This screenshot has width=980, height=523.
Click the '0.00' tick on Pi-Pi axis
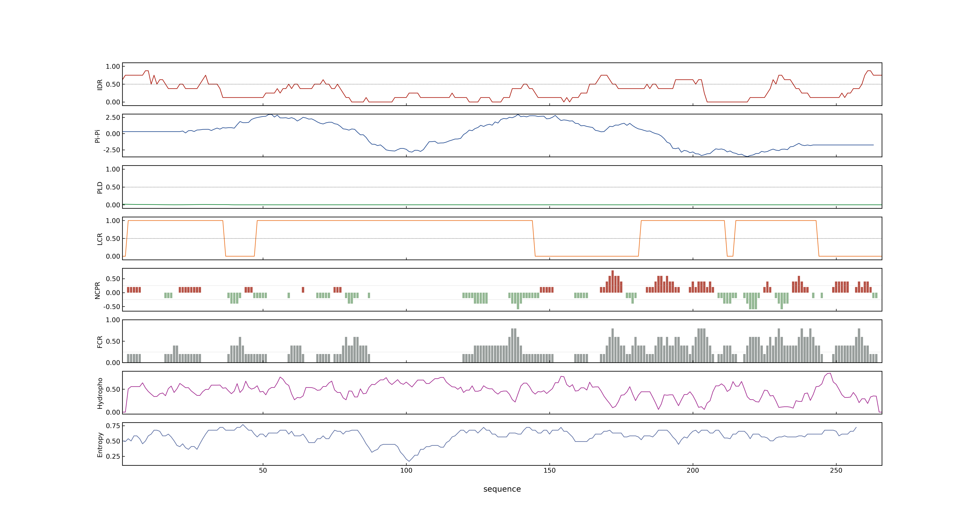113,134
